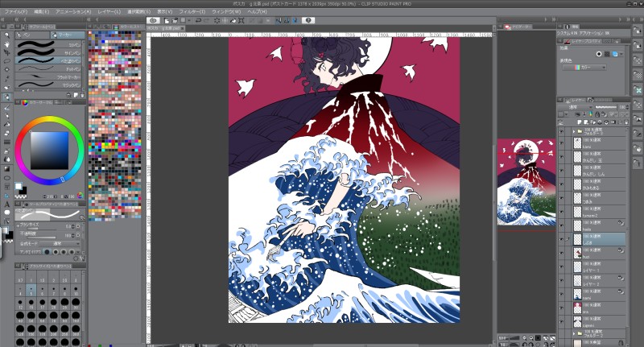The width and height of the screenshot is (644, 347).
Task: Click the Save icon in command bar
Action: coord(183,20)
